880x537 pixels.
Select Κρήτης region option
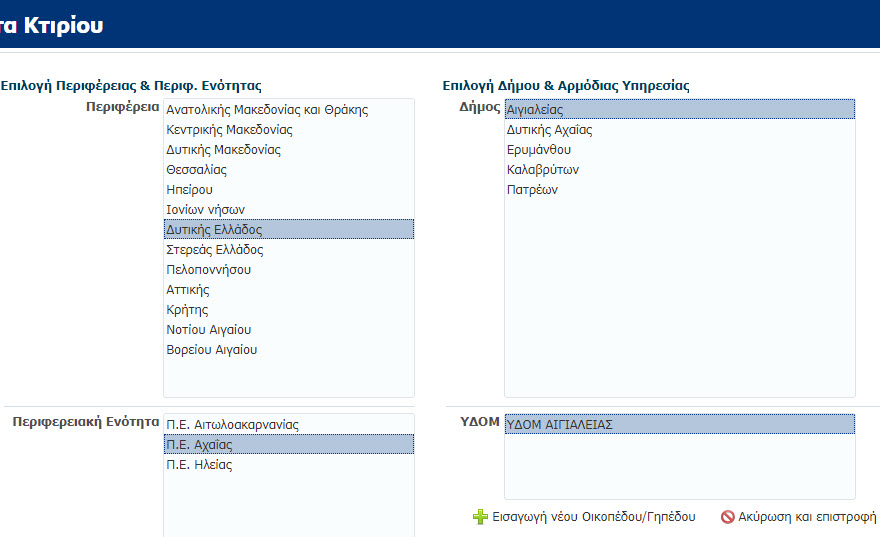pyautogui.click(x=289, y=310)
